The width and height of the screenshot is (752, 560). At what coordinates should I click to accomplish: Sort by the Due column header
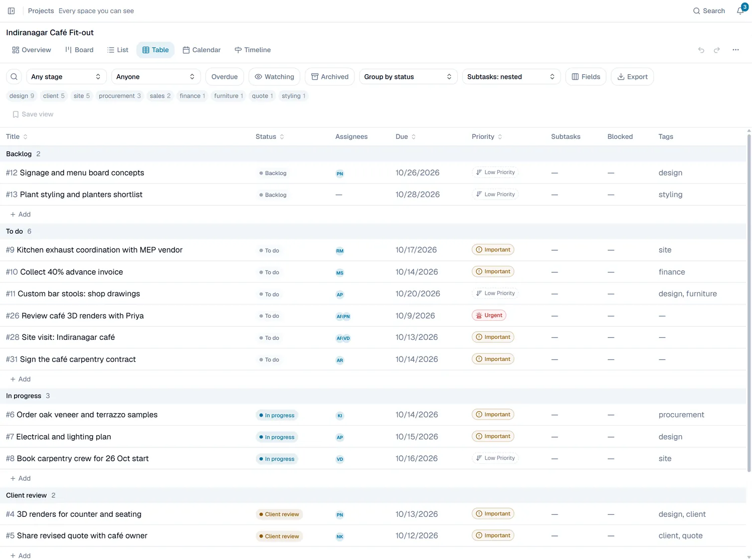(x=406, y=137)
